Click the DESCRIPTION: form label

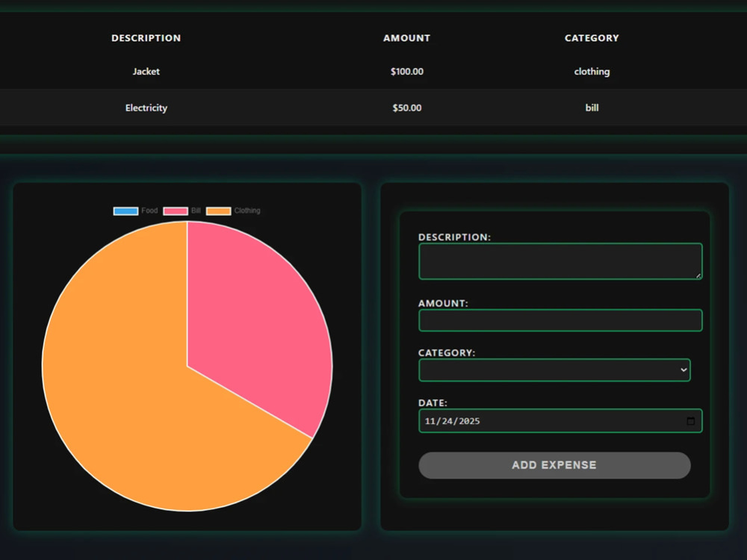[454, 237]
